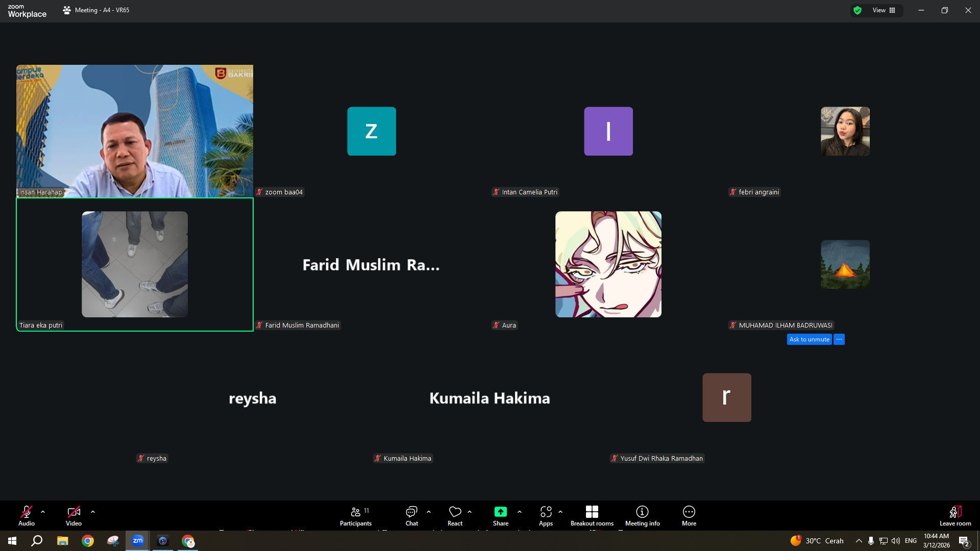Click the large Kumaila Hakima name tile
The width and height of the screenshot is (980, 551).
(489, 398)
